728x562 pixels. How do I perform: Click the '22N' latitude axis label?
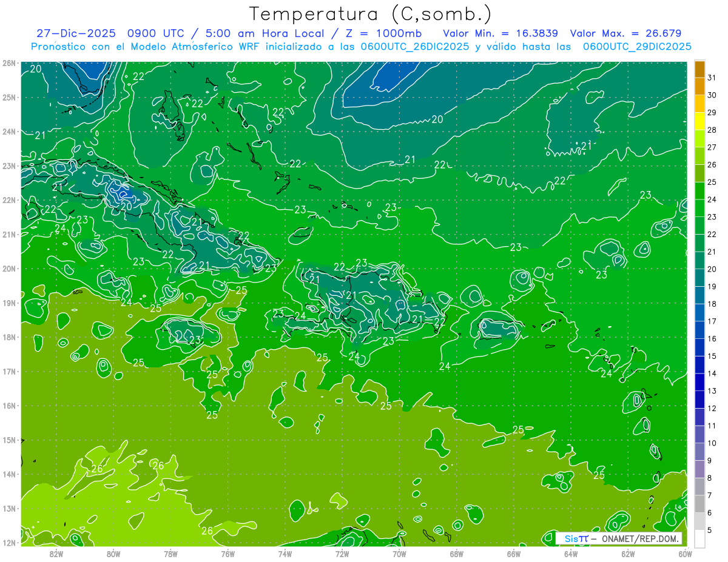point(9,199)
